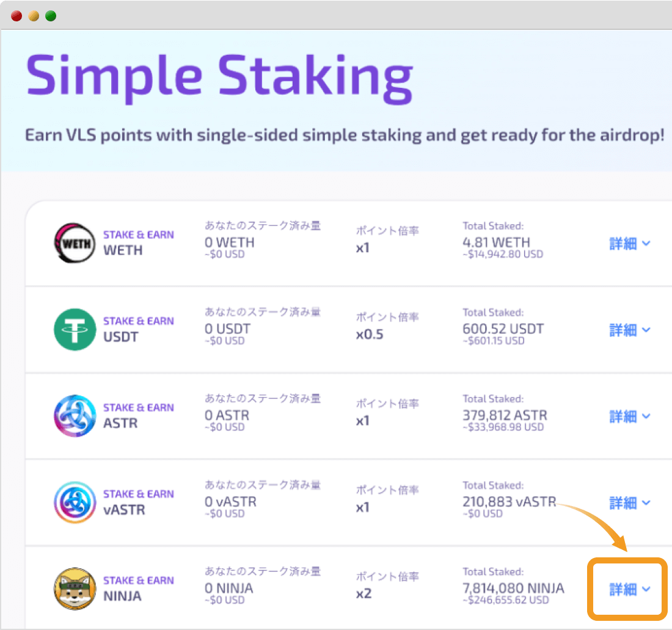672x630 pixels.
Task: Click the x0.5 point multiplier for USDT
Action: pyautogui.click(x=370, y=334)
